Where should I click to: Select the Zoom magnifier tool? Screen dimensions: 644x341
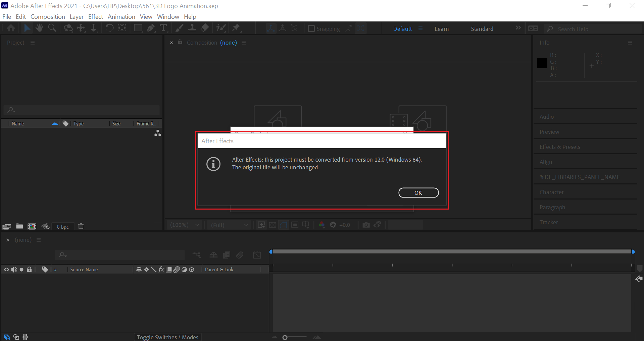point(52,28)
